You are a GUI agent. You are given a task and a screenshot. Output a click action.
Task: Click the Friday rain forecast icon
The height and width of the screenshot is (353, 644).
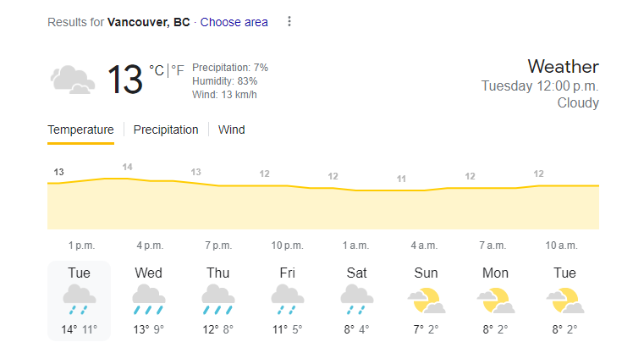(288, 300)
